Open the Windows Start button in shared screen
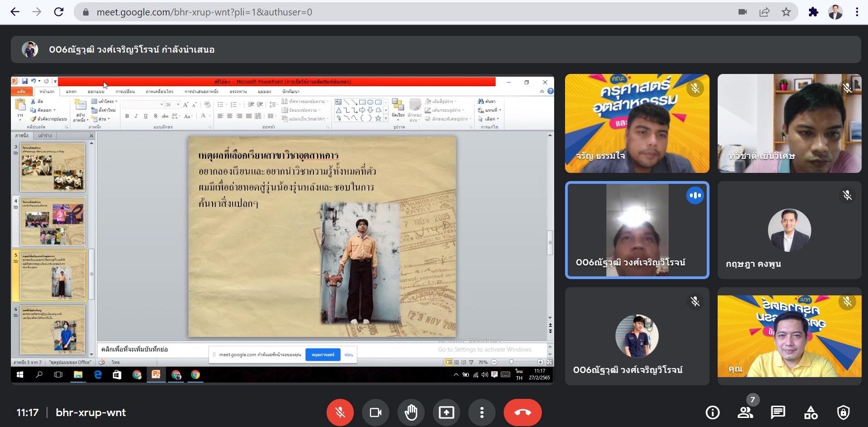The image size is (868, 427). (20, 375)
